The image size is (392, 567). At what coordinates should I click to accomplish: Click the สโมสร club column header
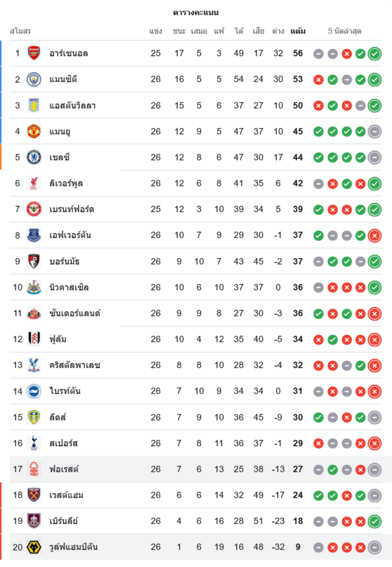[x=20, y=31]
